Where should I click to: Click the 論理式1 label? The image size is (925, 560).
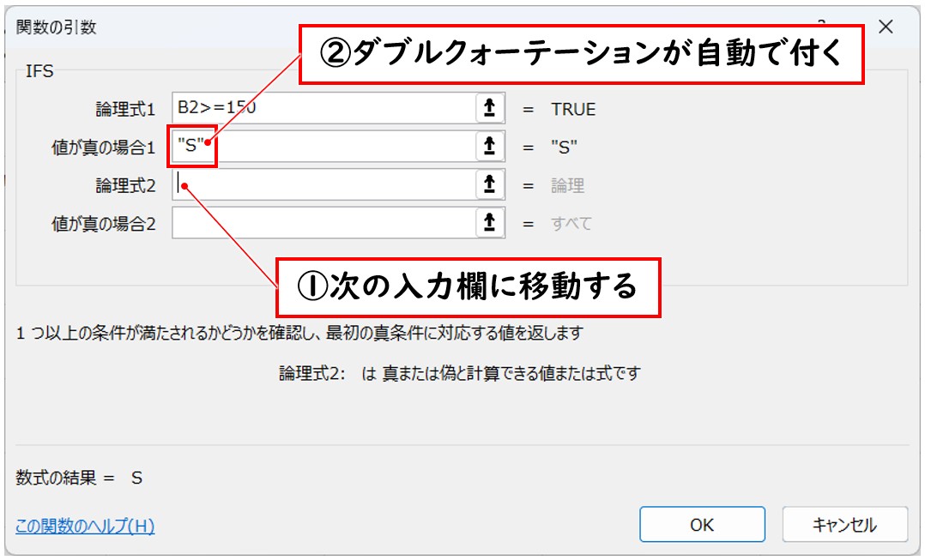click(125, 109)
